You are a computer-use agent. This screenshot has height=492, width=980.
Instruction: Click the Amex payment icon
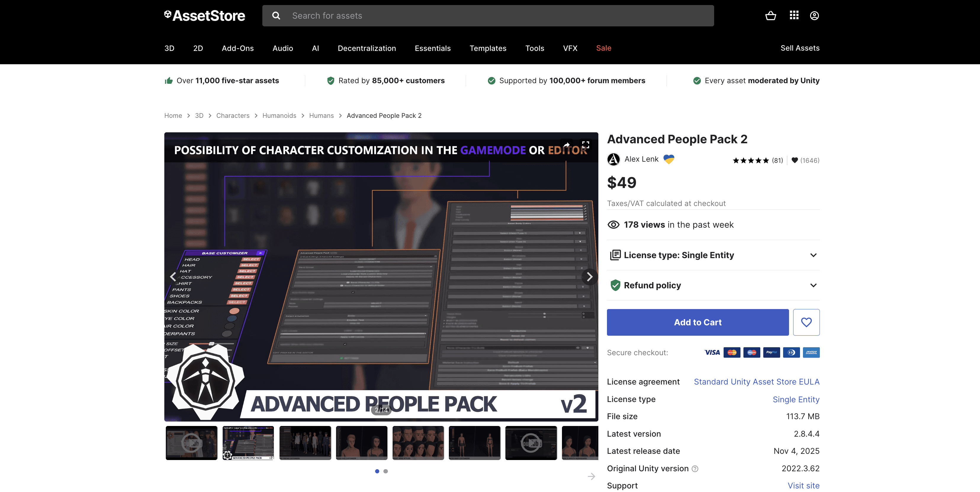tap(811, 352)
